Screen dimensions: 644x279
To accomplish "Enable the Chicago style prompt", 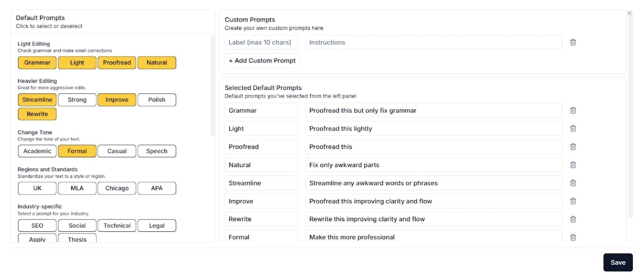I will coord(117,188).
